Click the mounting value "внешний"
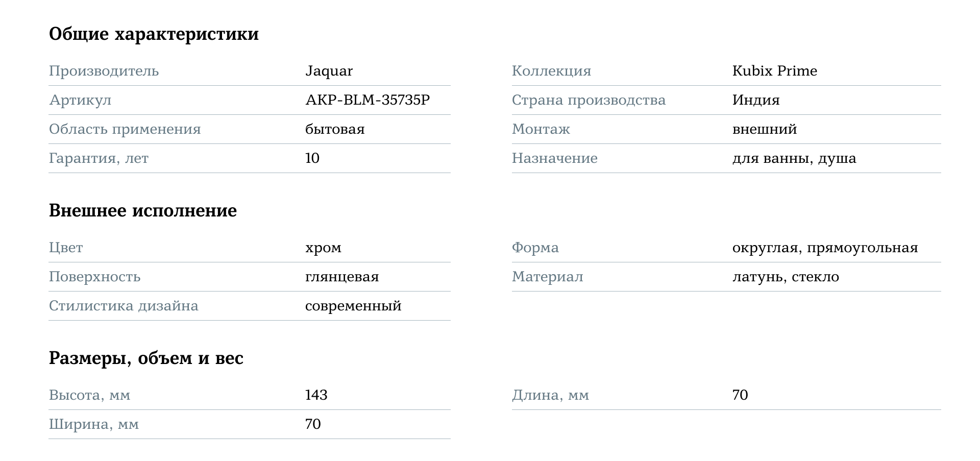Image resolution: width=980 pixels, height=461 pixels. point(764,129)
